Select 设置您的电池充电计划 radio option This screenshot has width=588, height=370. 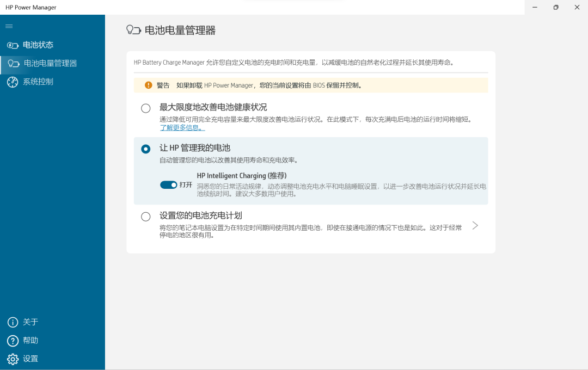point(146,217)
